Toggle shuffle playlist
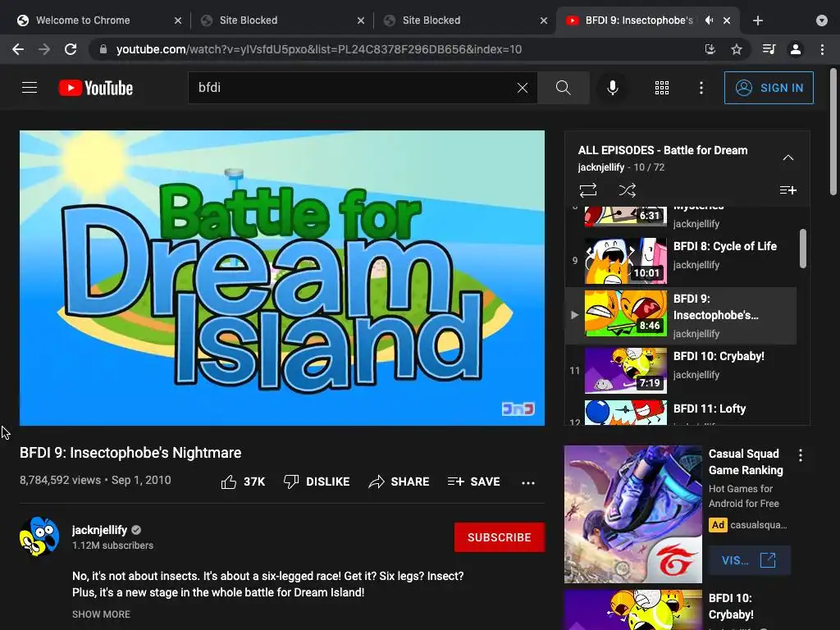Image resolution: width=840 pixels, height=630 pixels. pos(627,190)
